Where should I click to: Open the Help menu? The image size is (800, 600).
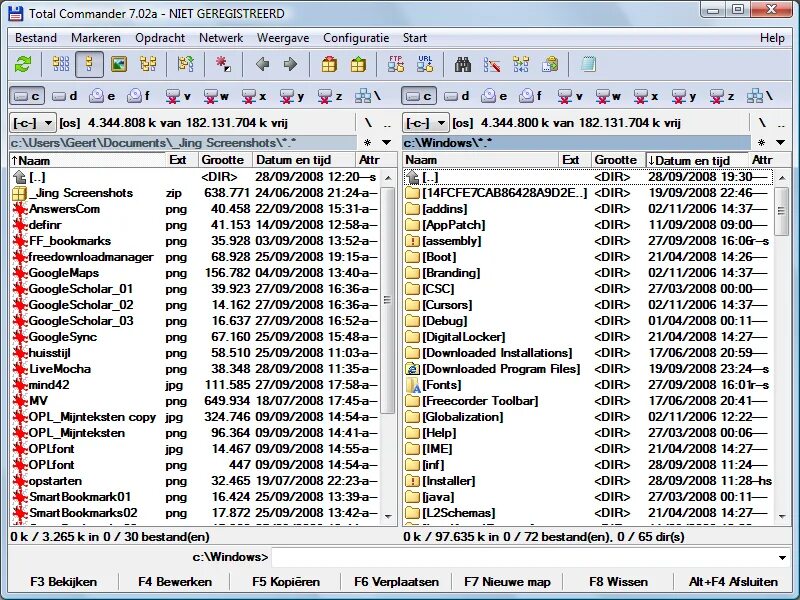pos(772,38)
